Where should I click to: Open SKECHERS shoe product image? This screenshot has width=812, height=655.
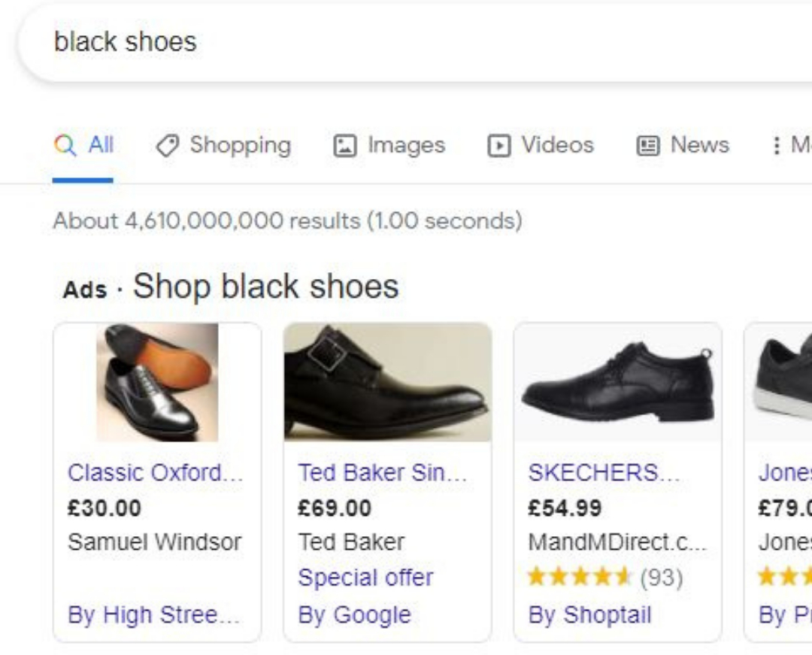click(617, 382)
